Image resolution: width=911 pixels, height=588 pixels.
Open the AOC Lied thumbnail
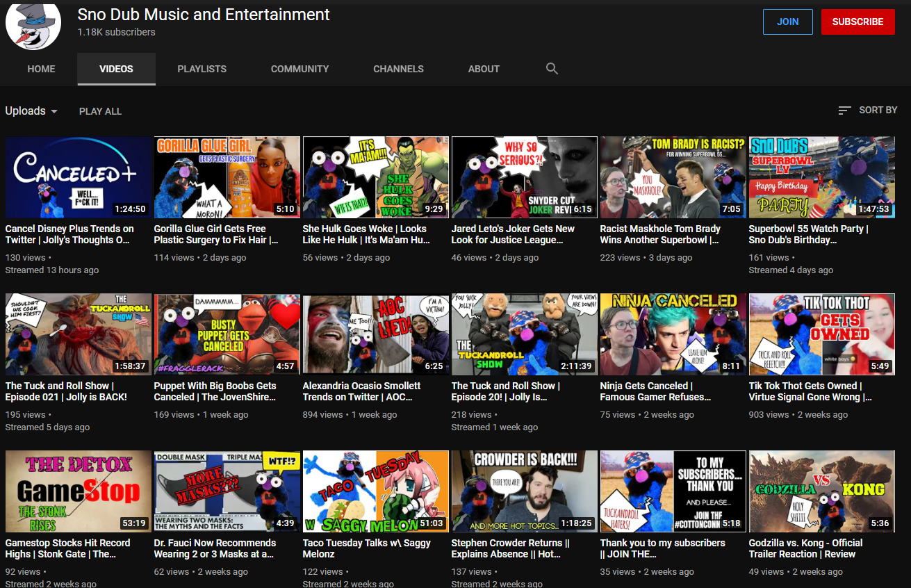(376, 334)
